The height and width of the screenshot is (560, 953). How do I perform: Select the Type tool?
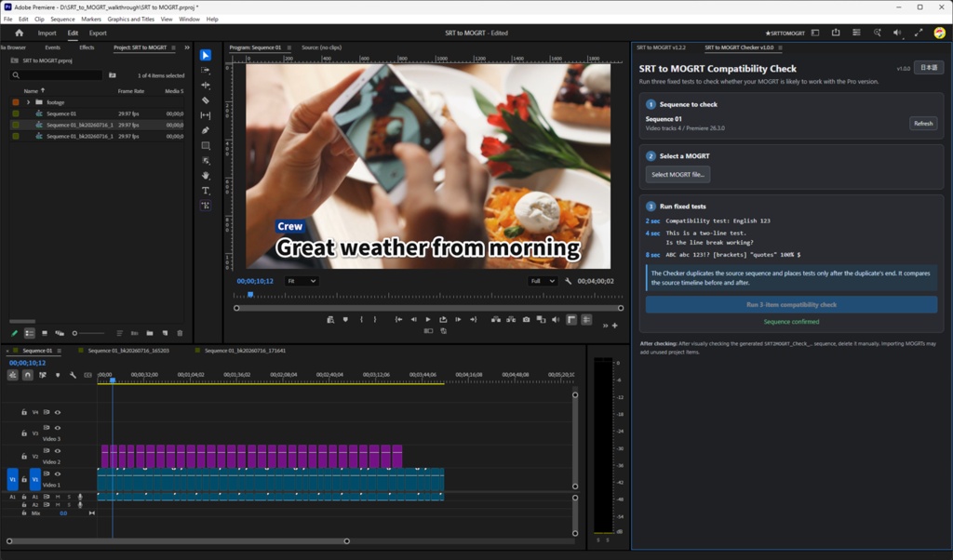click(206, 191)
